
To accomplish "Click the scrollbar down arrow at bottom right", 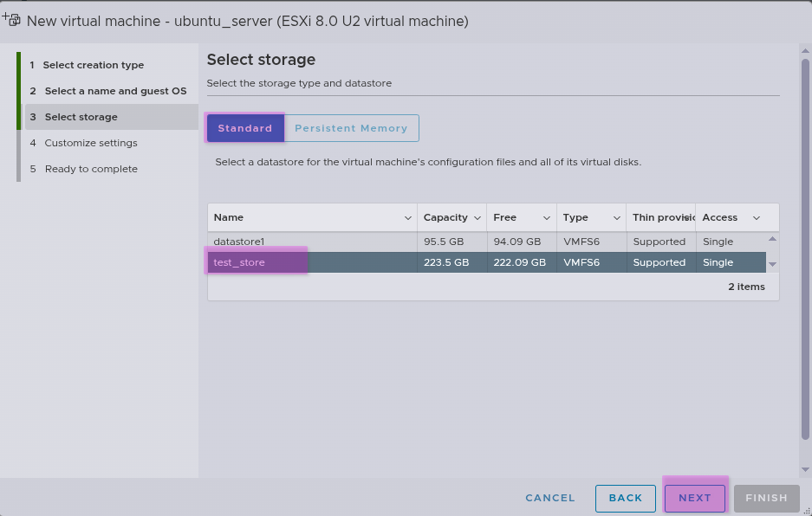I will coord(805,470).
